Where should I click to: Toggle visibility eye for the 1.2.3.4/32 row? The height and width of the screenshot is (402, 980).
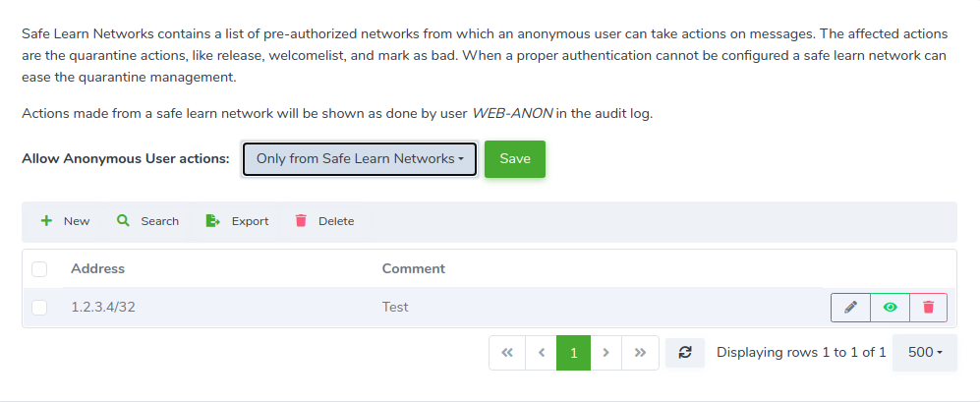(890, 308)
